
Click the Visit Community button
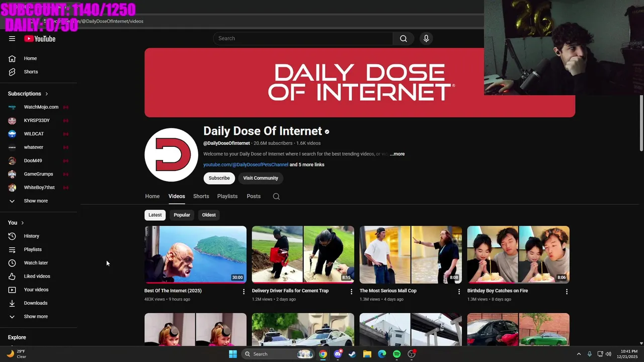pyautogui.click(x=261, y=178)
